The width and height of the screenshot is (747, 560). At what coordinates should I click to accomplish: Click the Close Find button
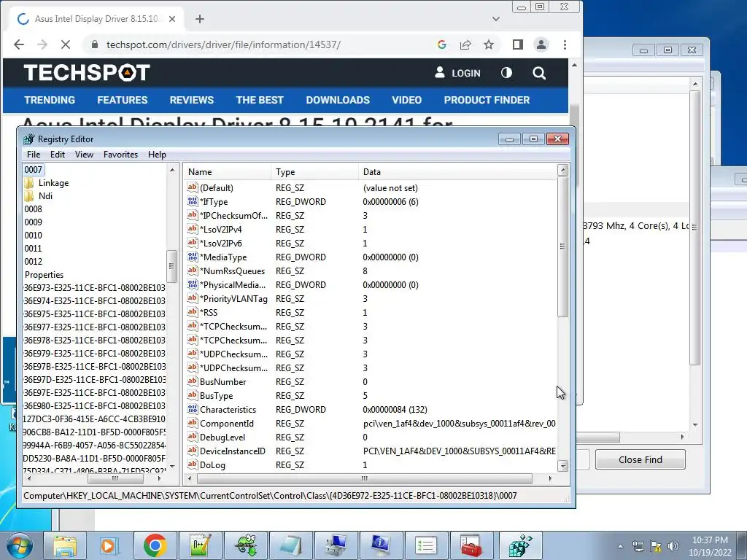coord(640,459)
